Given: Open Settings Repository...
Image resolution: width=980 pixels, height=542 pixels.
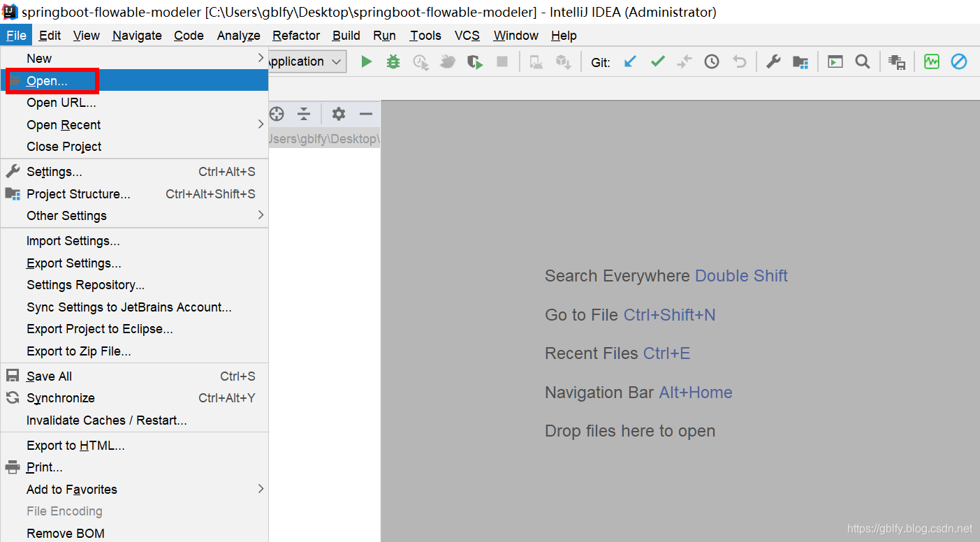Looking at the screenshot, I should click(x=135, y=285).
